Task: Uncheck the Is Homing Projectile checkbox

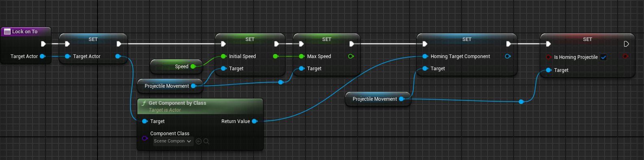Action: pyautogui.click(x=603, y=57)
